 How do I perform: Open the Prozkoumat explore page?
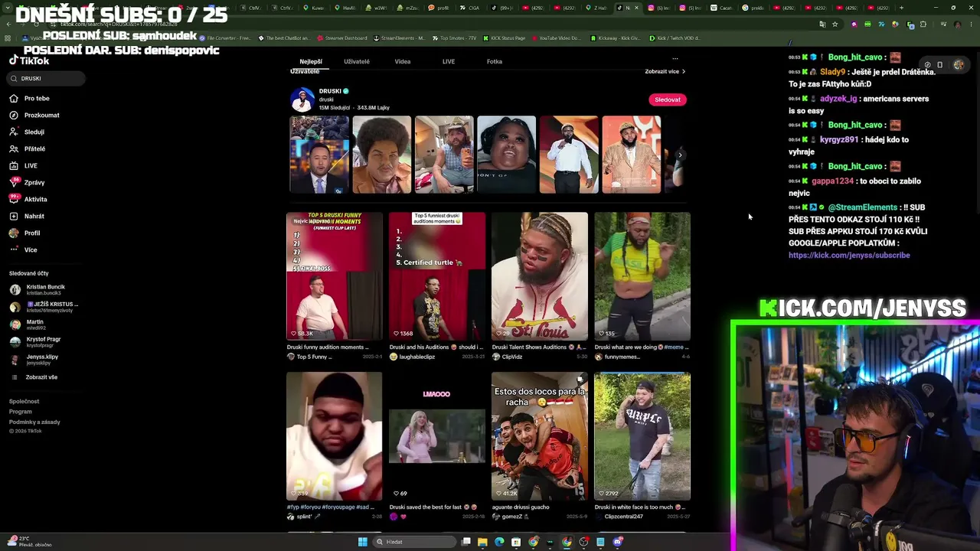(35, 115)
